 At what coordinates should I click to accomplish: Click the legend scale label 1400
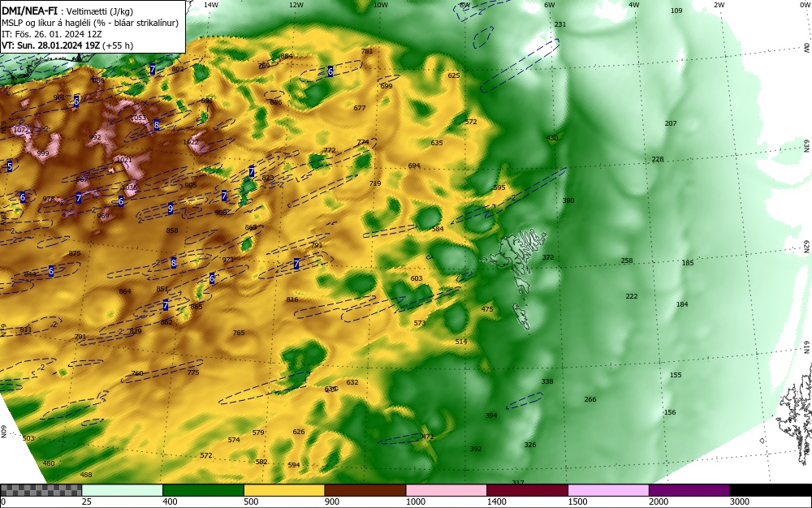coord(496,502)
